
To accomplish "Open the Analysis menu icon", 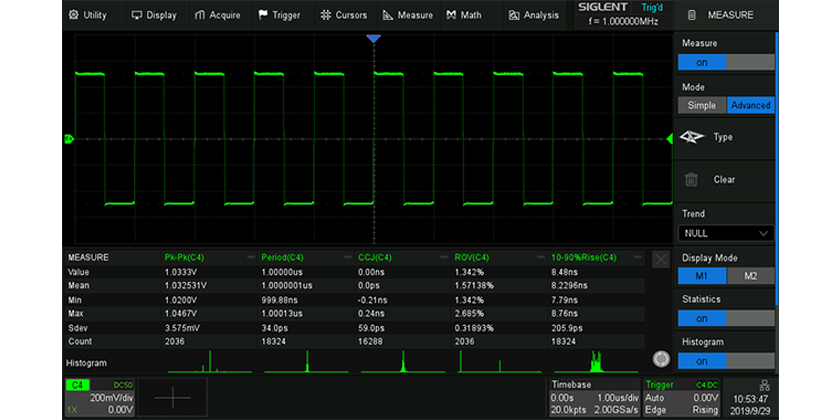I will [x=514, y=15].
